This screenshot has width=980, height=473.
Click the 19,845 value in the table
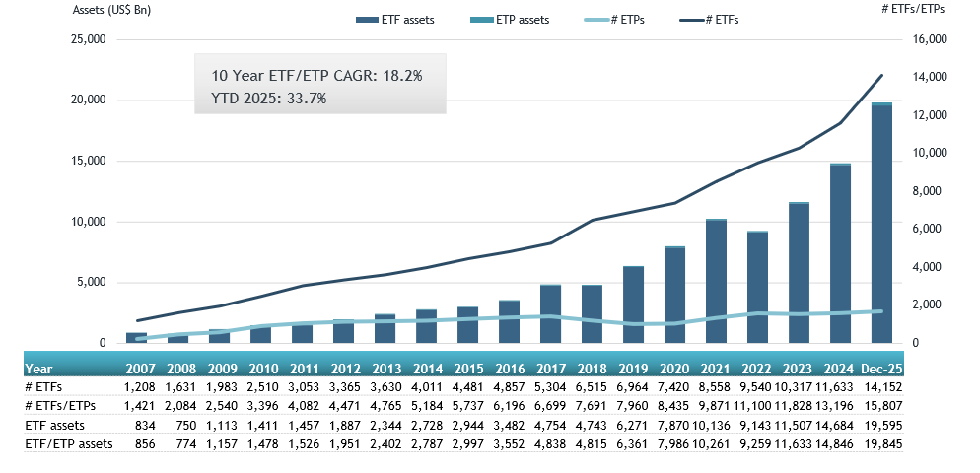pos(881,443)
